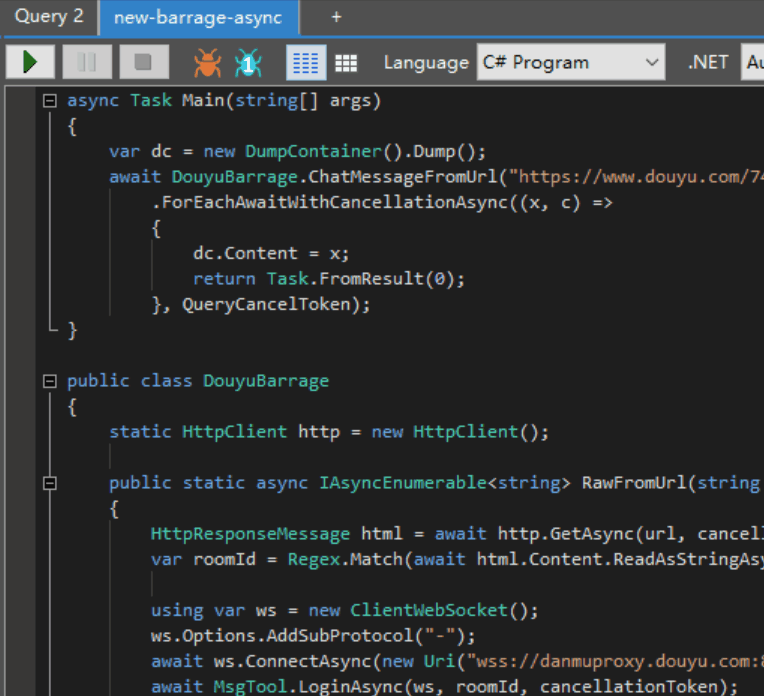
Task: Open the .NET version dropdown
Action: point(752,62)
